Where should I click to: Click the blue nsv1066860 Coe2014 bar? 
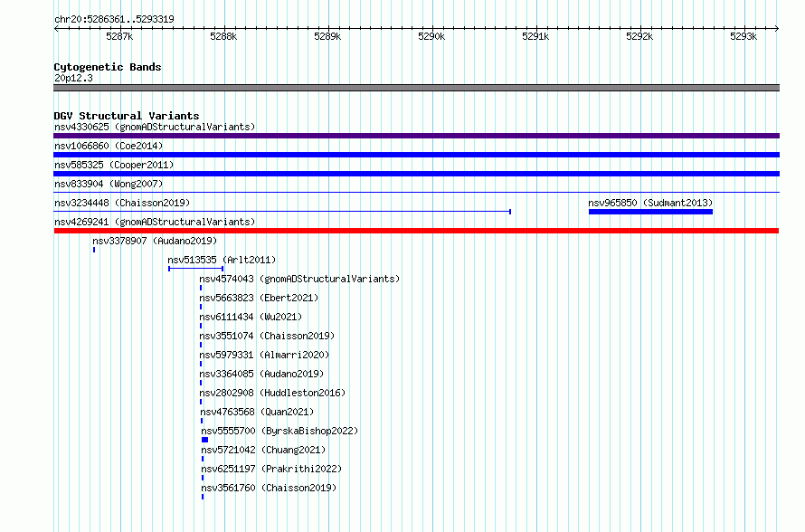(x=416, y=155)
